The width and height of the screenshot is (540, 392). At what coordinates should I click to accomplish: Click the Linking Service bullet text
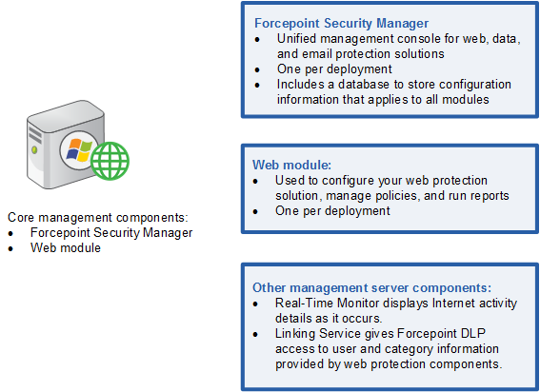389,348
